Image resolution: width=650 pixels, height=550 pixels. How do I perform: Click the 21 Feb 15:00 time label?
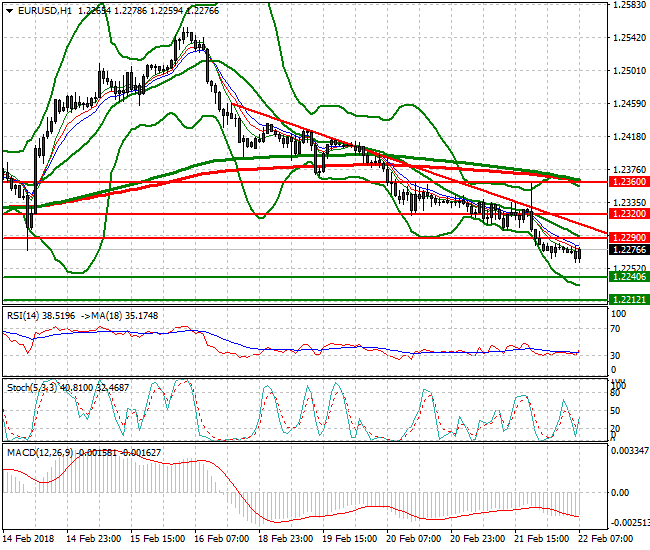point(542,539)
